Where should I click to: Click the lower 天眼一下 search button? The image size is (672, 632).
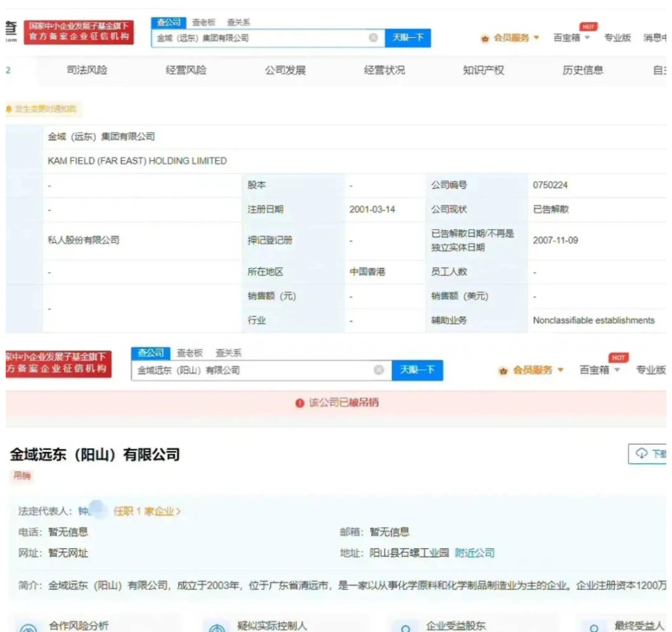[x=417, y=370]
